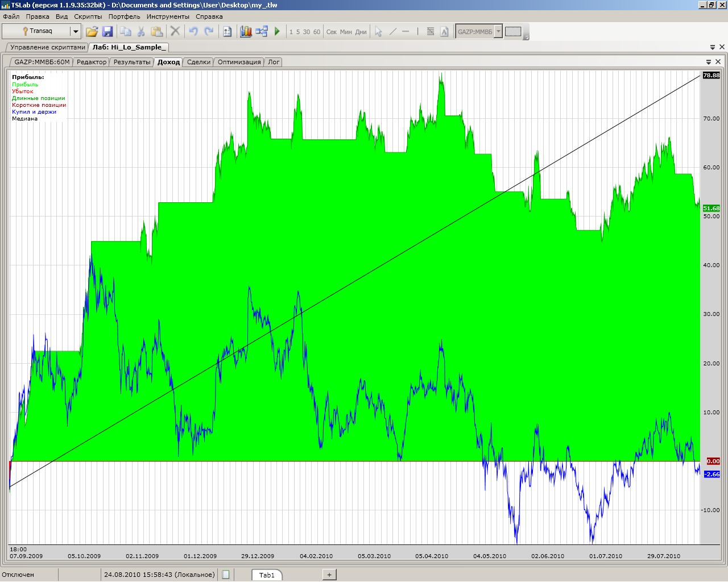Viewport: 728px width, 582px height.
Task: Set the 1 interval timeframe
Action: [291, 32]
